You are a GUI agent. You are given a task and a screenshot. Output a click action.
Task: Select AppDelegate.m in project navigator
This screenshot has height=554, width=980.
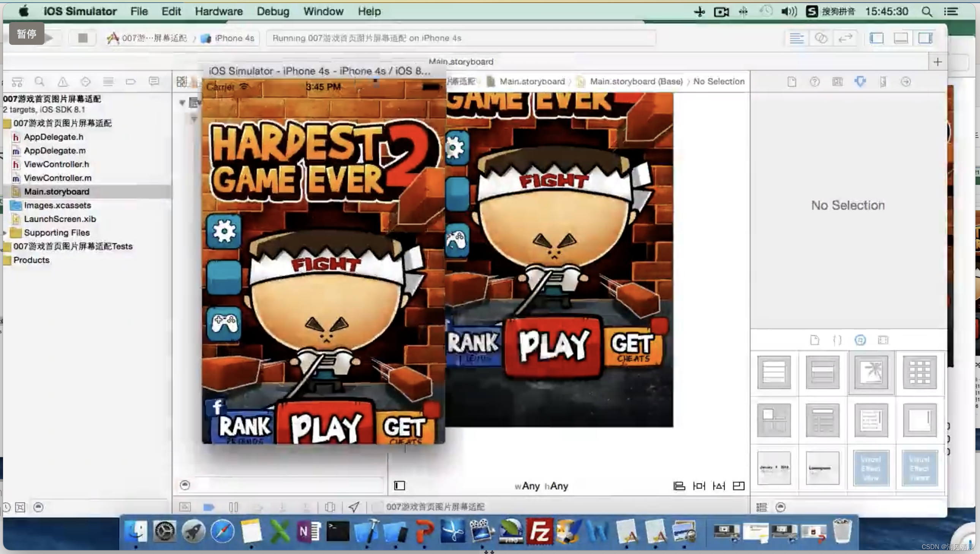coord(55,151)
